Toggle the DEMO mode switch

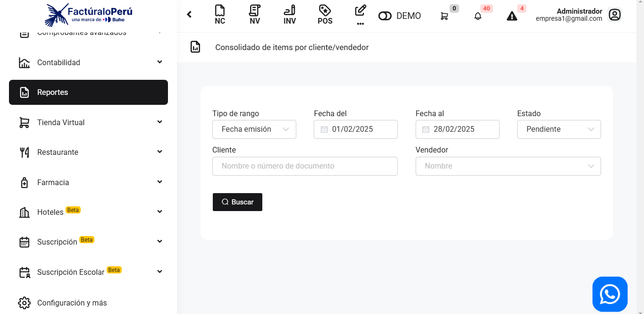385,16
